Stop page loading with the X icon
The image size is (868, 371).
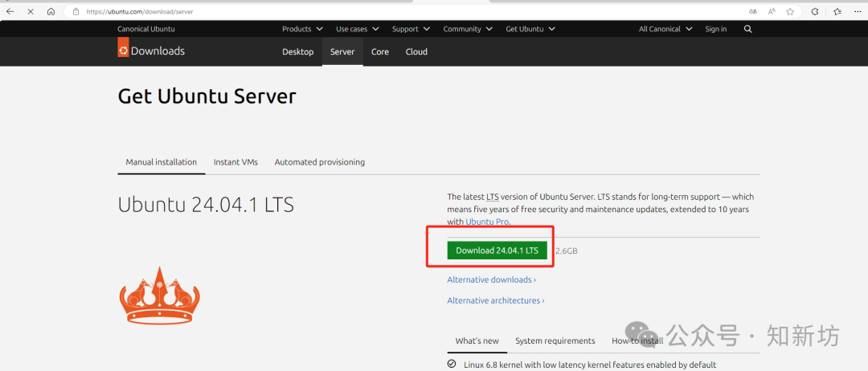[31, 12]
